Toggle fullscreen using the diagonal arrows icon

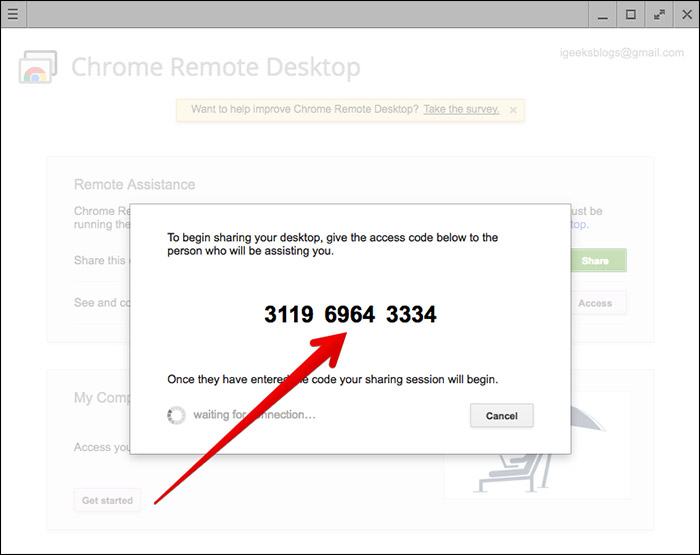click(658, 14)
